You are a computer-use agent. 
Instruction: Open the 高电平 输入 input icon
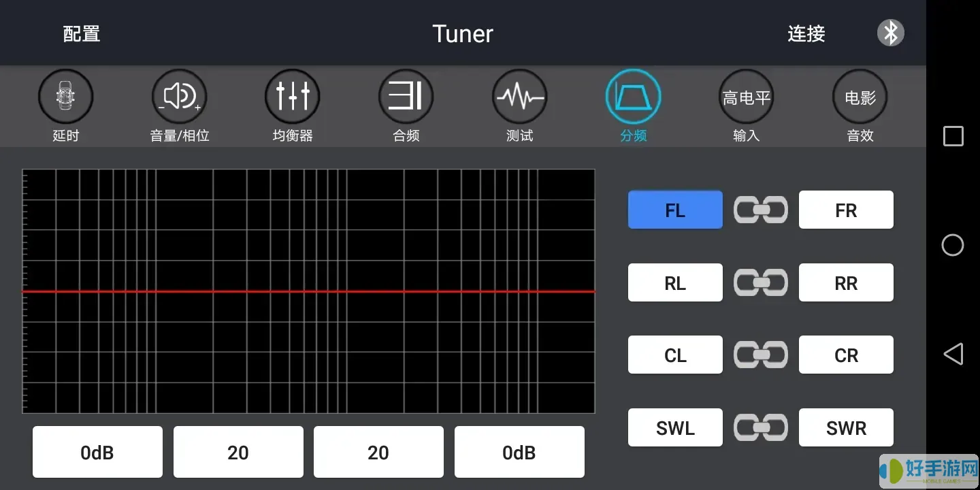pyautogui.click(x=747, y=97)
